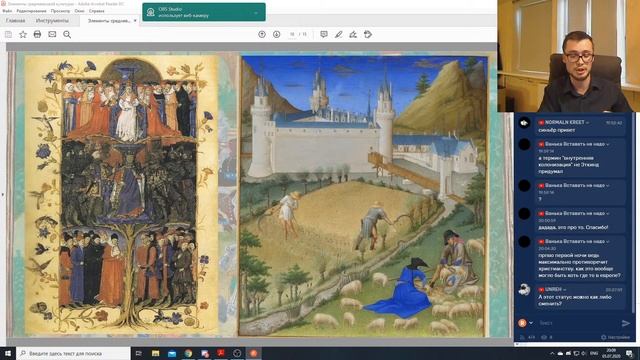
Task: Open the chat account selector dropdown arrow
Action: tap(531, 323)
